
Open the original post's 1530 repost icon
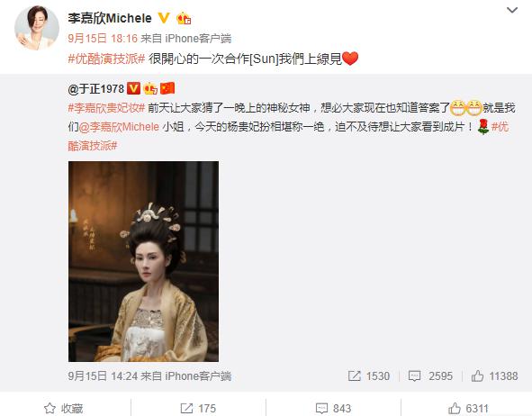pos(354,376)
